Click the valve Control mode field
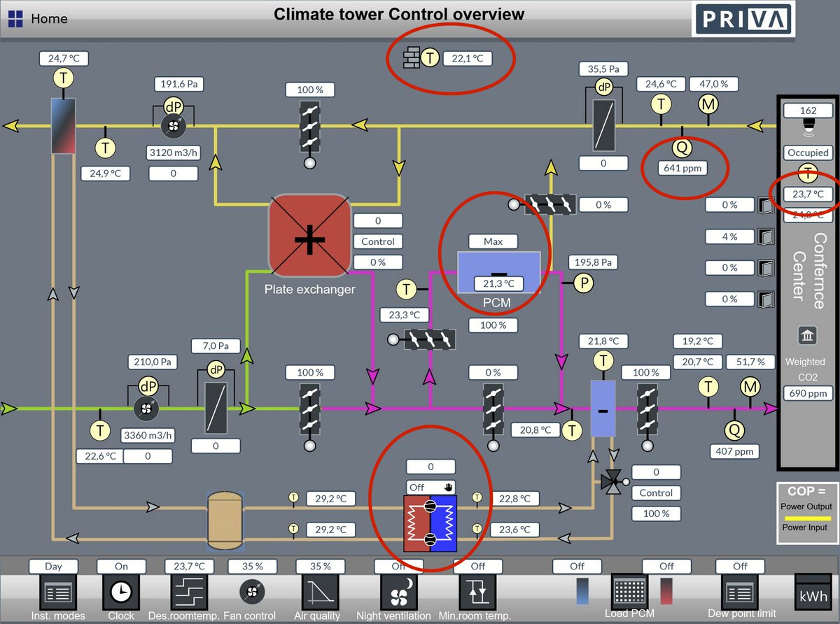 click(x=656, y=492)
